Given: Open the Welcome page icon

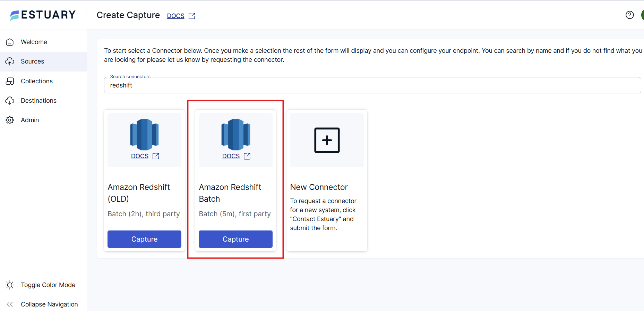Looking at the screenshot, I should coord(10,42).
